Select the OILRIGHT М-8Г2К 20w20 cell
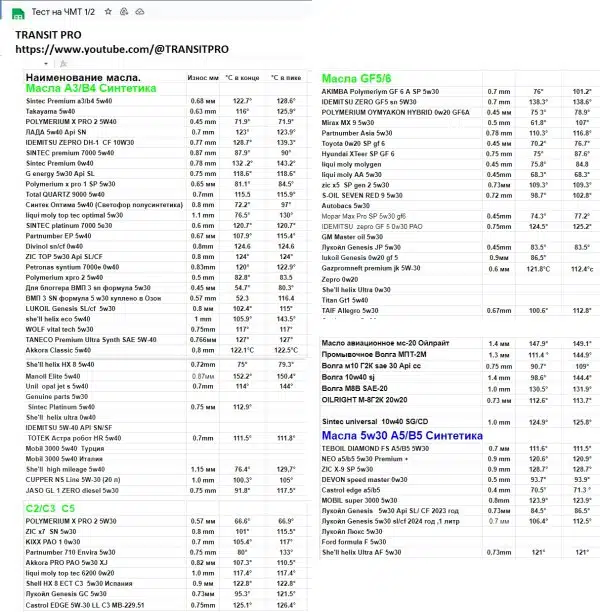The height and width of the screenshot is (612, 600). click(364, 400)
